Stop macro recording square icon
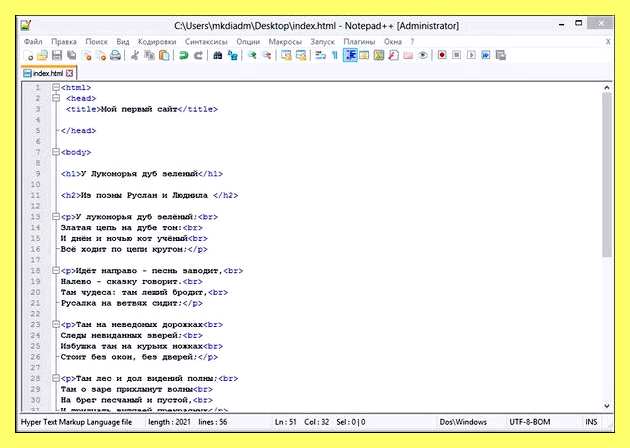This screenshot has height=448, width=630. (x=456, y=55)
